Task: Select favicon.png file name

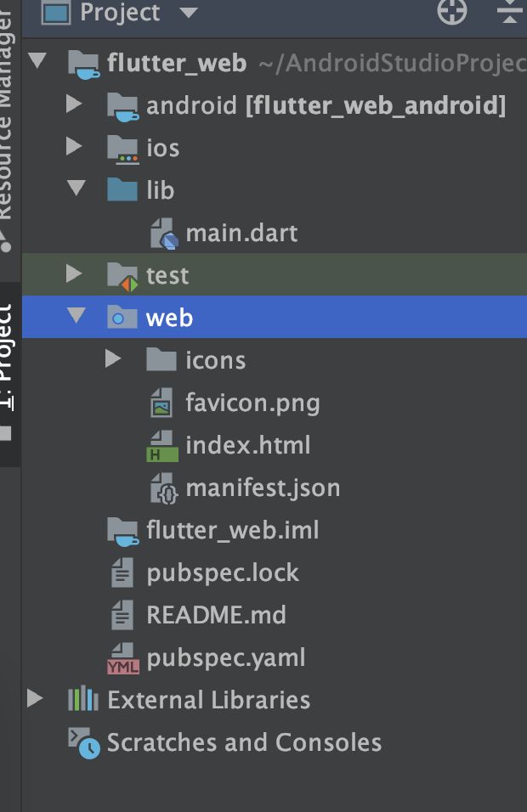Action: (253, 404)
